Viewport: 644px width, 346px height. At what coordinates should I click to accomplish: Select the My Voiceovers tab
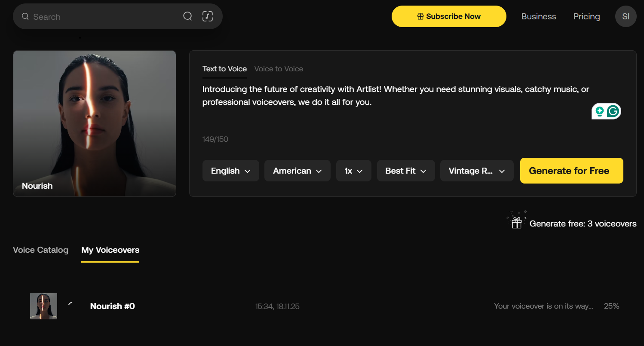[110, 250]
